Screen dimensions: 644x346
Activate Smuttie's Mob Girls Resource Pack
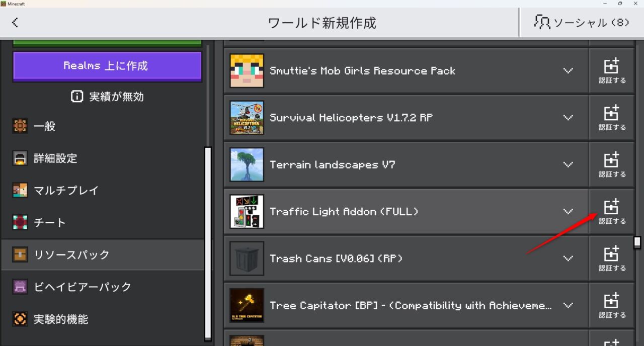[612, 71]
